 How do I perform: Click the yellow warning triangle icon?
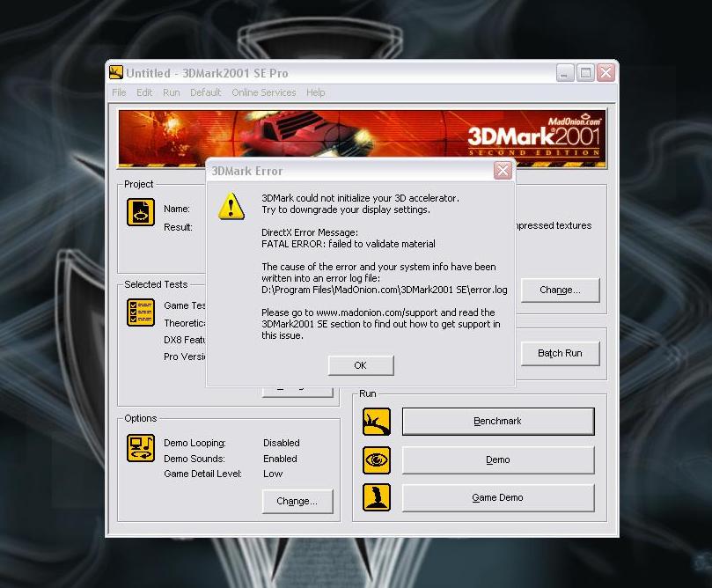click(x=231, y=206)
